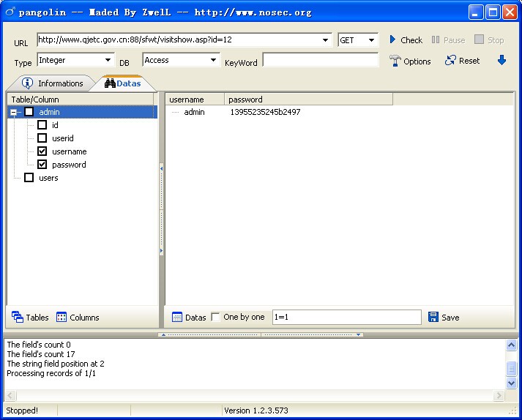Click the blue down arrow icon
Image resolution: width=522 pixels, height=420 pixels.
coord(502,60)
